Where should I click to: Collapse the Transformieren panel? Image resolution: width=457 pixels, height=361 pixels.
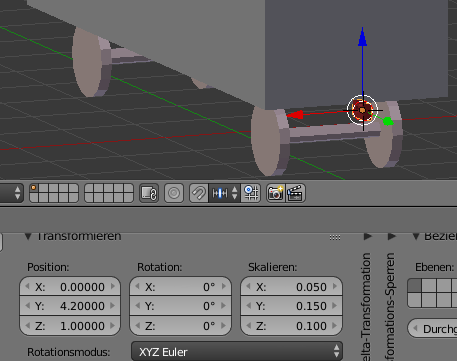[x=28, y=236]
